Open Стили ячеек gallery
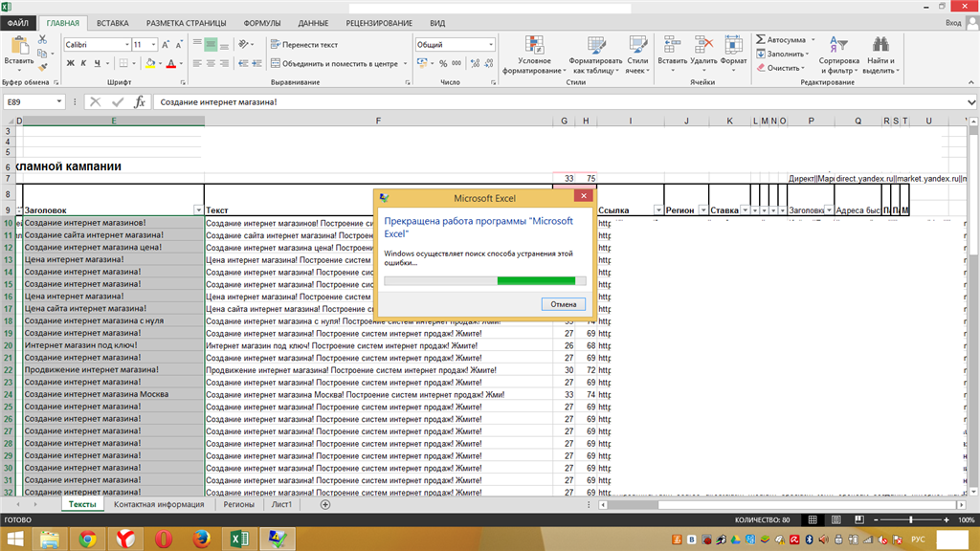 pos(637,55)
